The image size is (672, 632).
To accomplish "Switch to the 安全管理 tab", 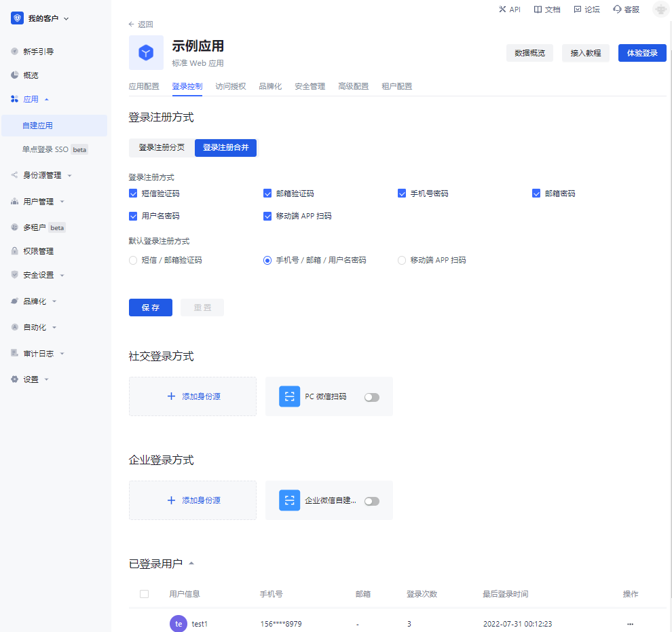I will (x=310, y=86).
